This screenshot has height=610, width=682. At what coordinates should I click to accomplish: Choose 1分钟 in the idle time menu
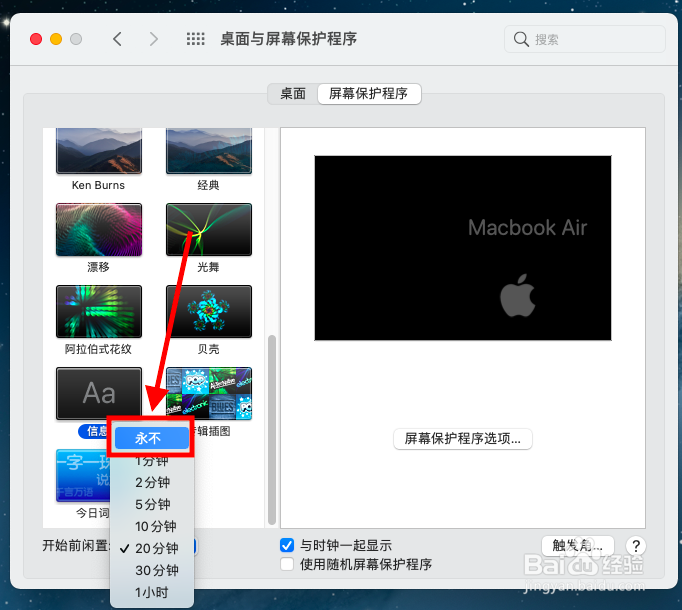[152, 461]
